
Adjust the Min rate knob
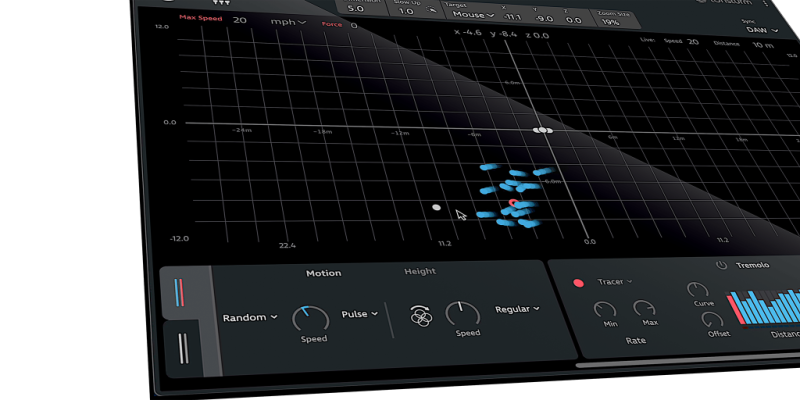click(605, 309)
